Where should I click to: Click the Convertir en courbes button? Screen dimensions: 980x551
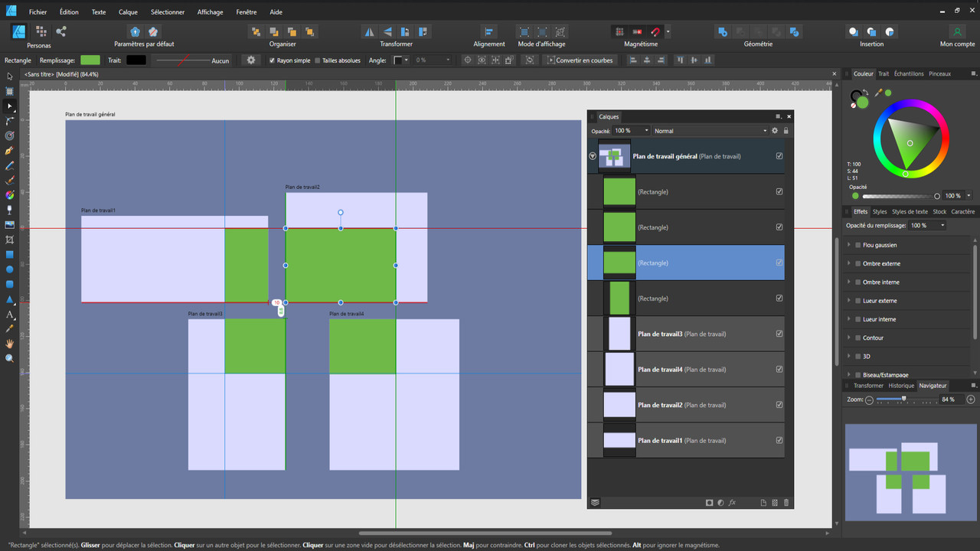point(580,60)
